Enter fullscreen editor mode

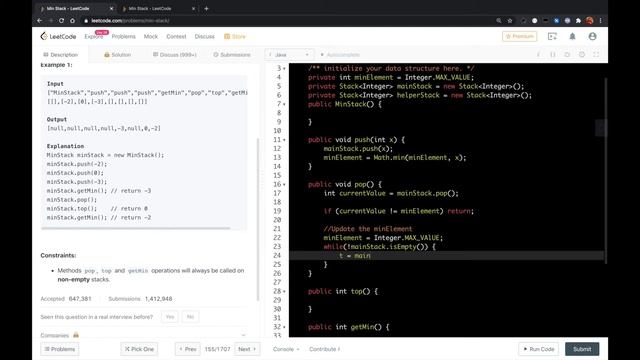pyautogui.click(x=596, y=55)
